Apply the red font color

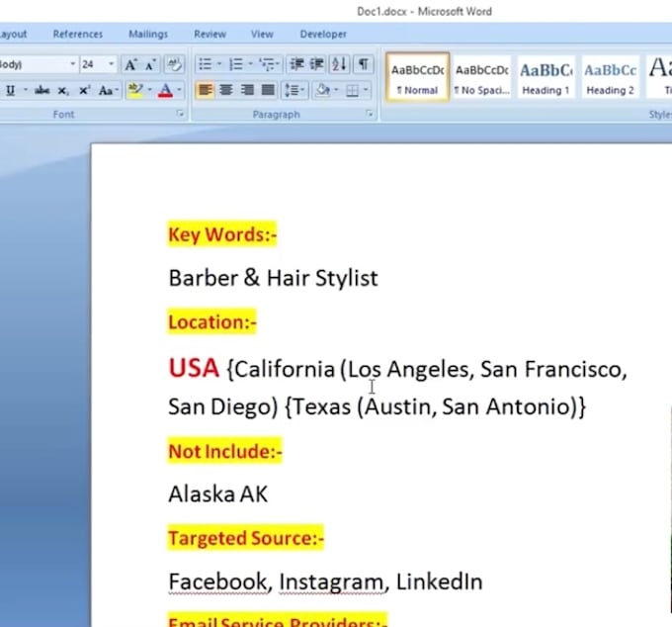[x=165, y=91]
